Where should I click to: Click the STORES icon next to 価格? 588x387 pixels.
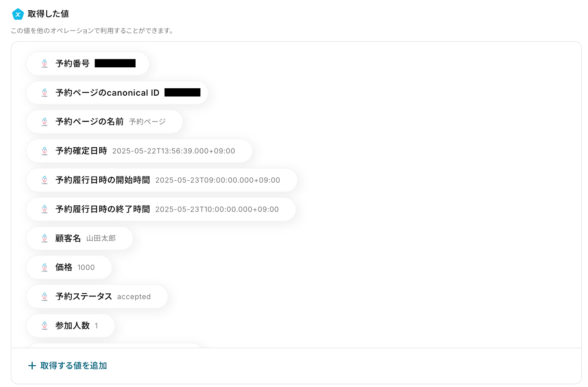[x=44, y=267]
